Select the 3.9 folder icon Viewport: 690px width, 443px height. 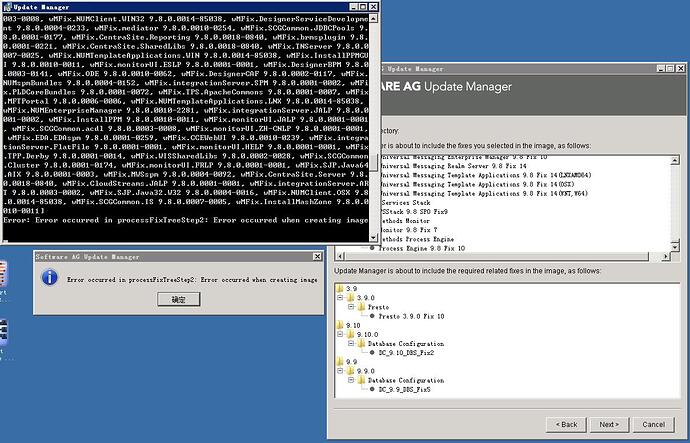340,289
